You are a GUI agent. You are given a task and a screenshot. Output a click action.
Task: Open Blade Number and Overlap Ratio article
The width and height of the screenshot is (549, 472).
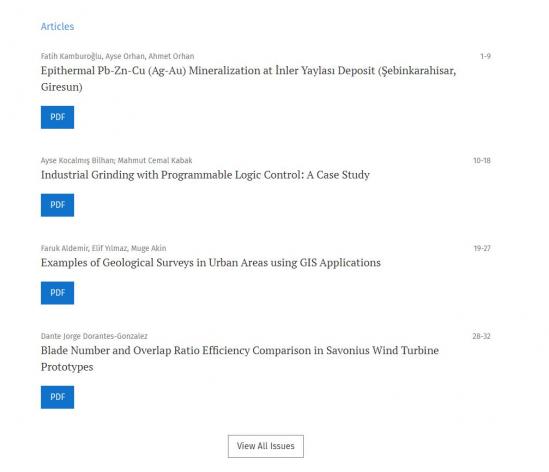[240, 359]
